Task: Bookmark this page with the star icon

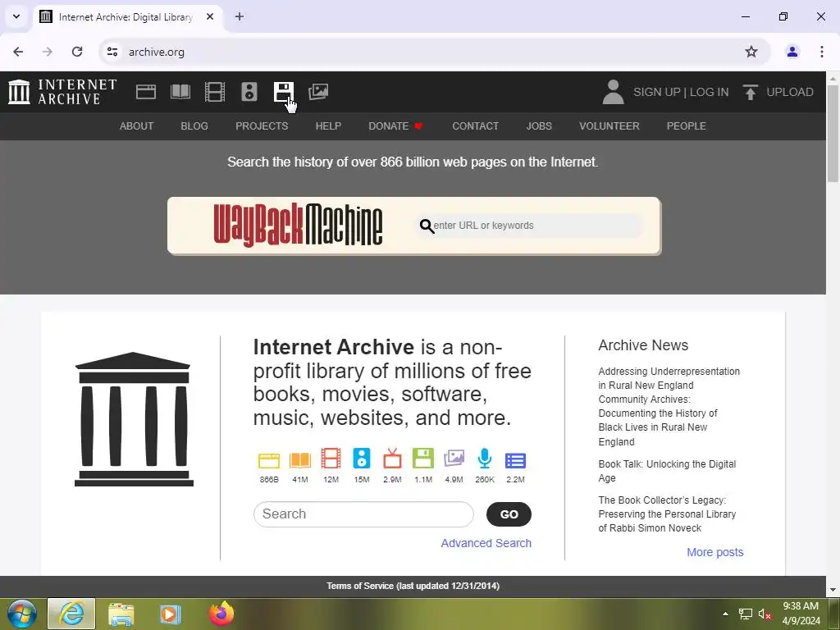Action: tap(751, 52)
